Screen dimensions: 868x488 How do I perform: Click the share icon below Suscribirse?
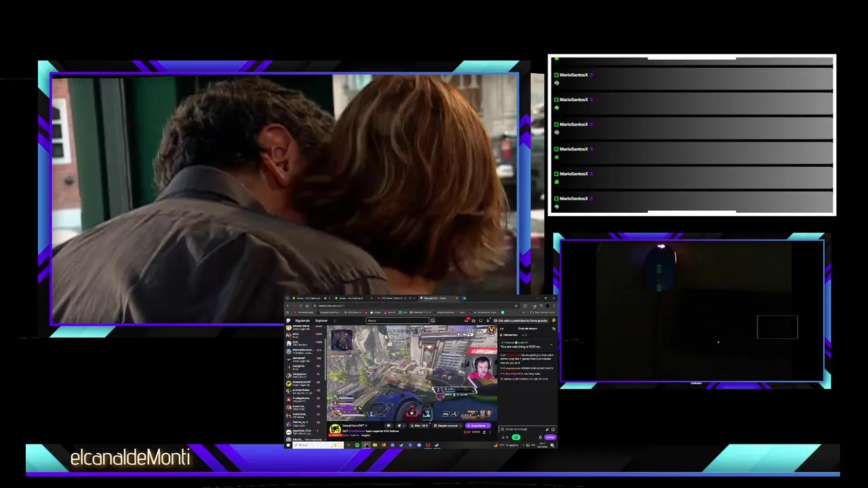[484, 432]
